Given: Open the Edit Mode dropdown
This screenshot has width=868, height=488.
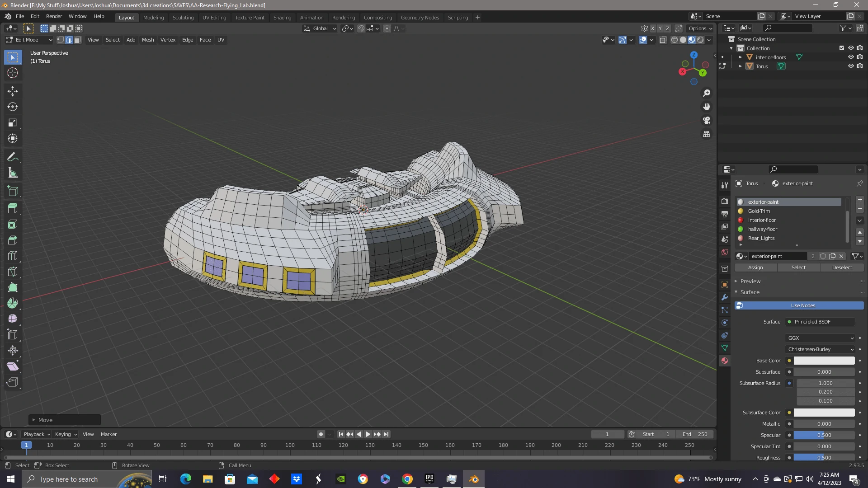Looking at the screenshot, I should click(x=29, y=40).
